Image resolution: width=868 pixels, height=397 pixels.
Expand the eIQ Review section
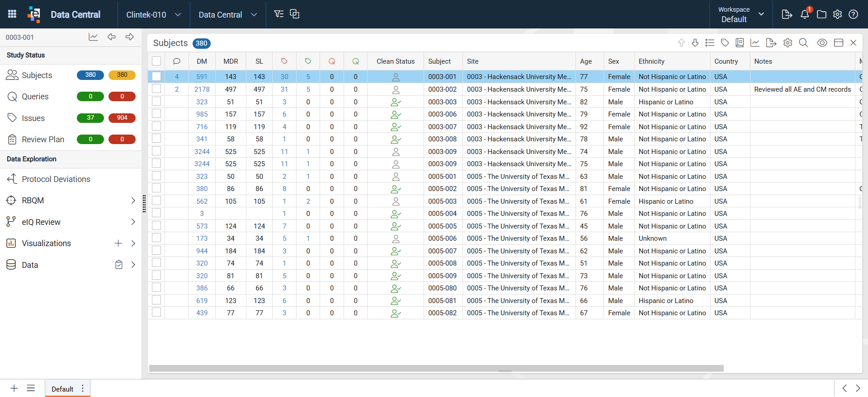pyautogui.click(x=133, y=222)
